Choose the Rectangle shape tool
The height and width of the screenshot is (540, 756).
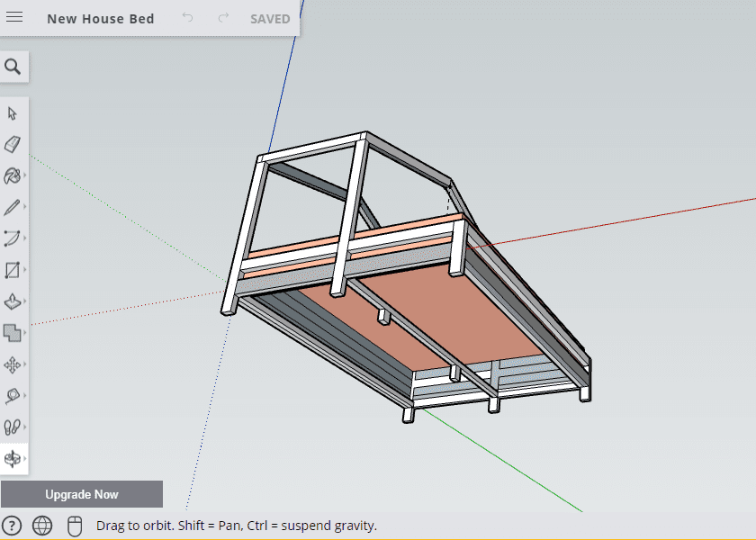click(12, 270)
